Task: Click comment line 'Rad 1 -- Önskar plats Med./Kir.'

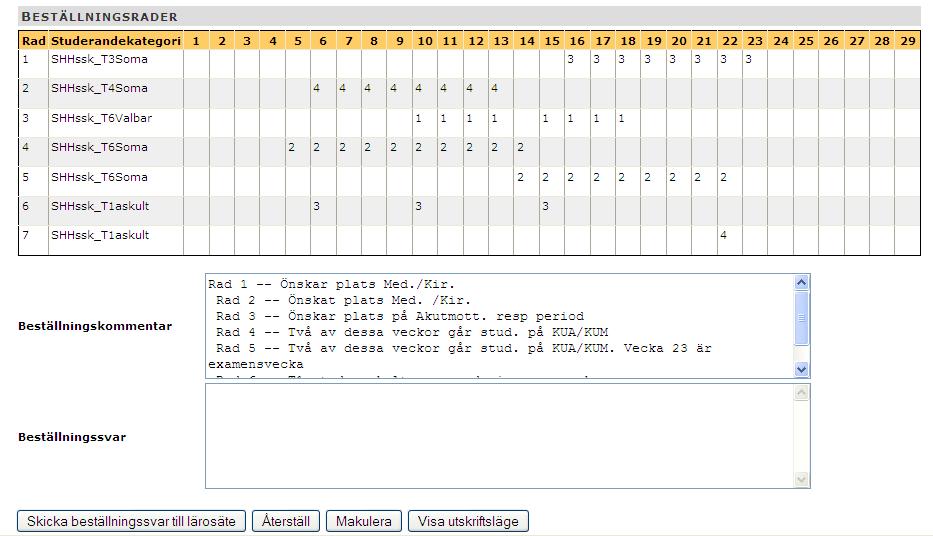Action: 331,284
